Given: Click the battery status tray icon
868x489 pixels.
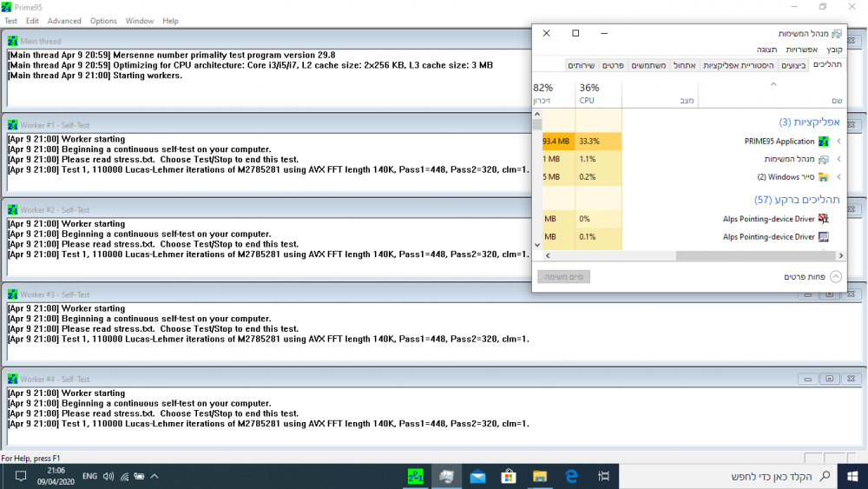Looking at the screenshot, I should click(140, 476).
